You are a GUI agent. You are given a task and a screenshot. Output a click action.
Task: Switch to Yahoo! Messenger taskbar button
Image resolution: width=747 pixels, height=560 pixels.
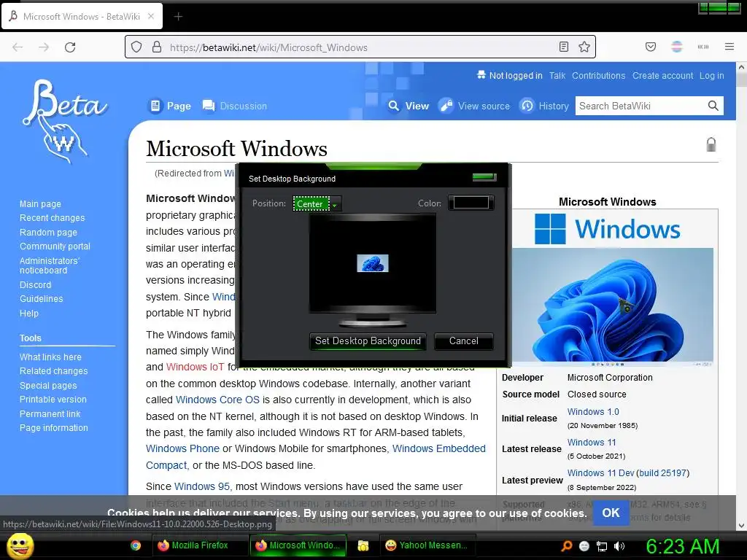[x=429, y=545]
